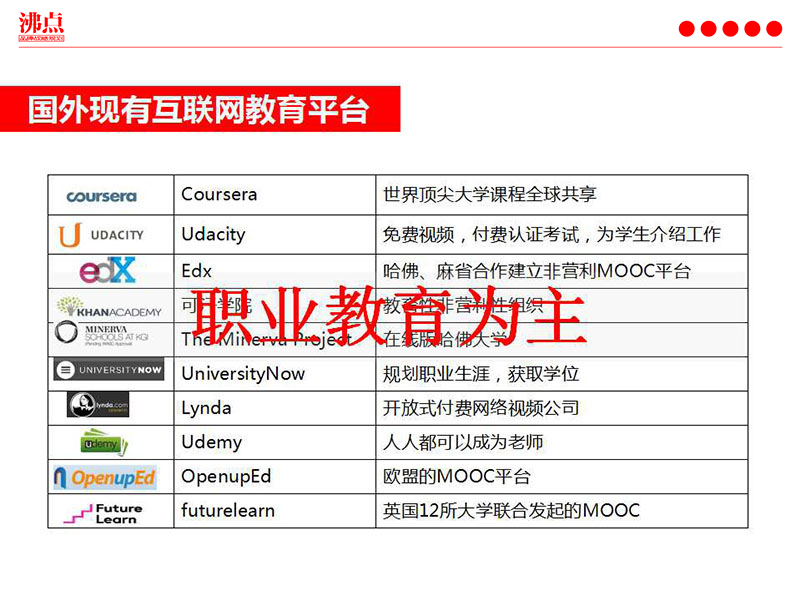Click the last red dot at top right
The image size is (801, 601).
773,29
